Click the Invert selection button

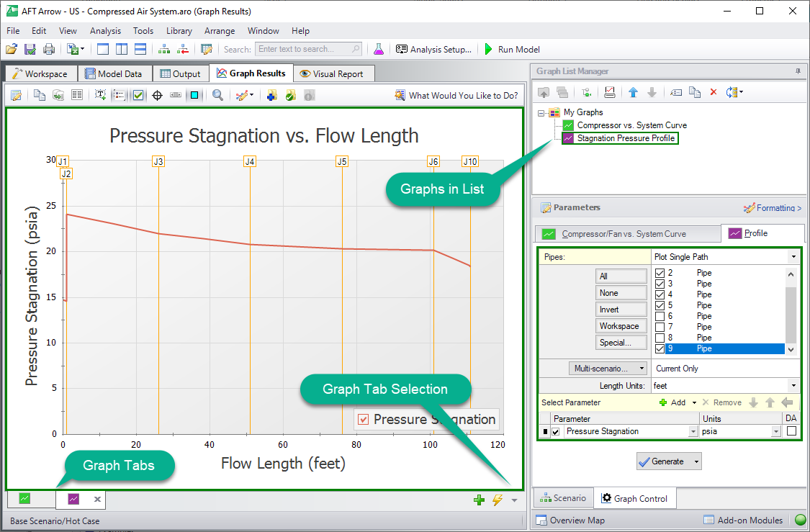click(x=621, y=310)
